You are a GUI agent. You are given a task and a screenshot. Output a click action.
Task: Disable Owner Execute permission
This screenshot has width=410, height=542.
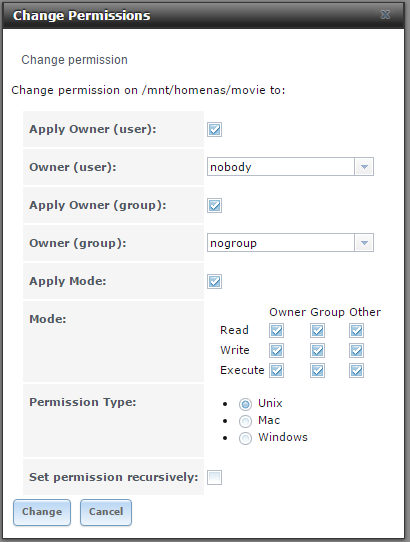(277, 371)
